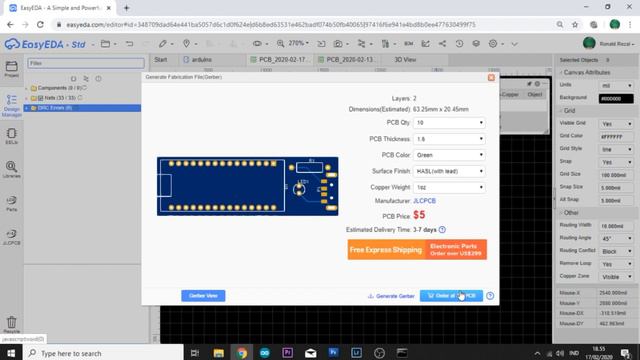Switch to the PCB_2020-02-17 tab

[280, 60]
